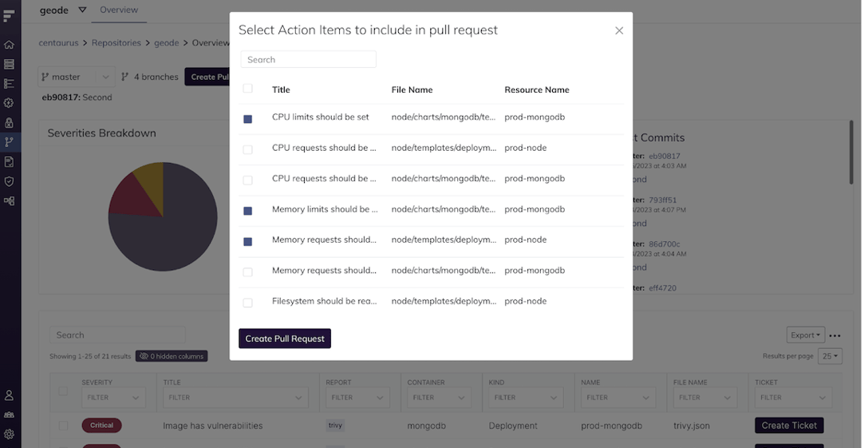Open the Repositories breadcrumb link
This screenshot has height=448, width=868.
116,42
